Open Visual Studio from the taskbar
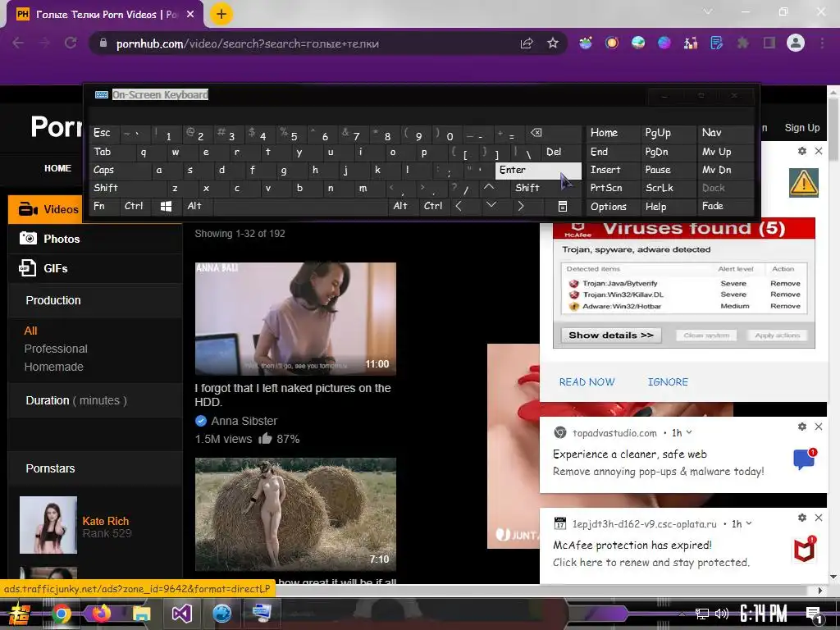840x630 pixels. pos(181,613)
